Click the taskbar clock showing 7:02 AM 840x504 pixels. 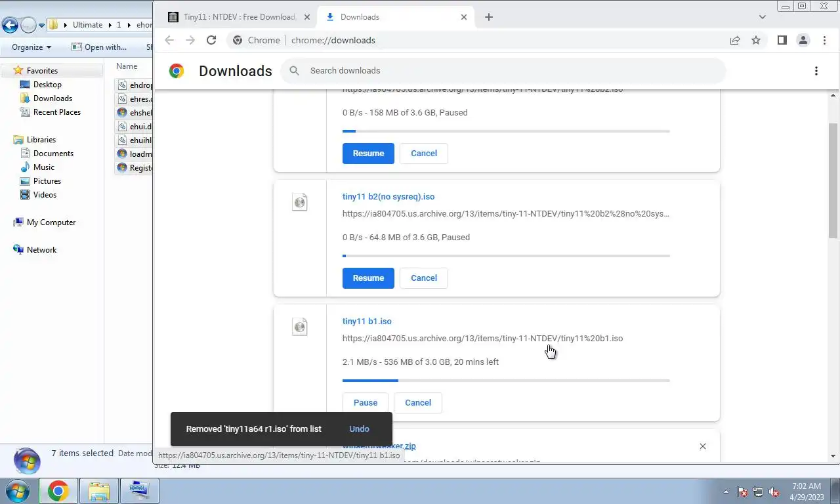click(x=807, y=492)
